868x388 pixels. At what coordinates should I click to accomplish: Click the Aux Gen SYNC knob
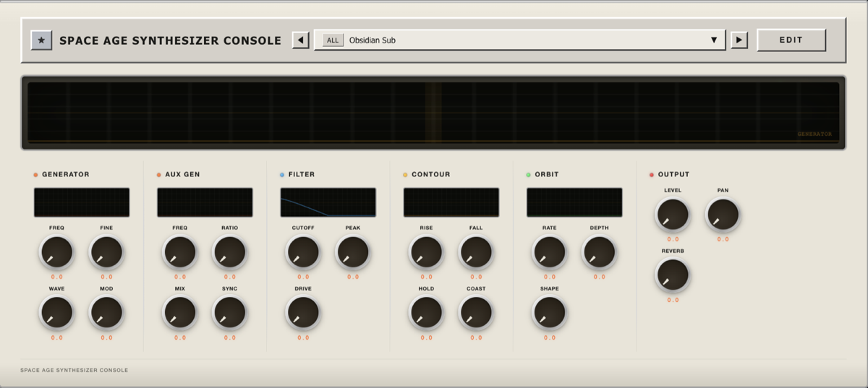[229, 313]
